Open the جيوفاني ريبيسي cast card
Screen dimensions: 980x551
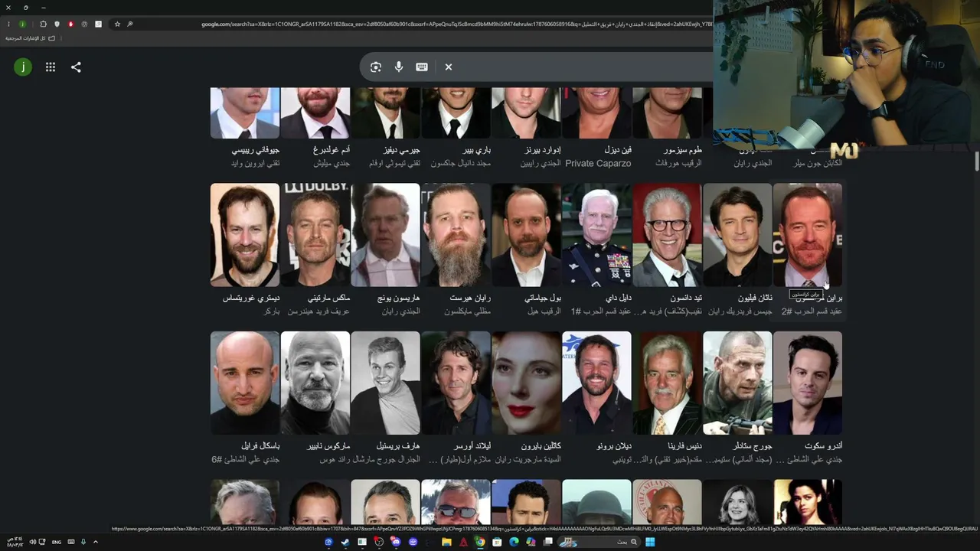(245, 128)
